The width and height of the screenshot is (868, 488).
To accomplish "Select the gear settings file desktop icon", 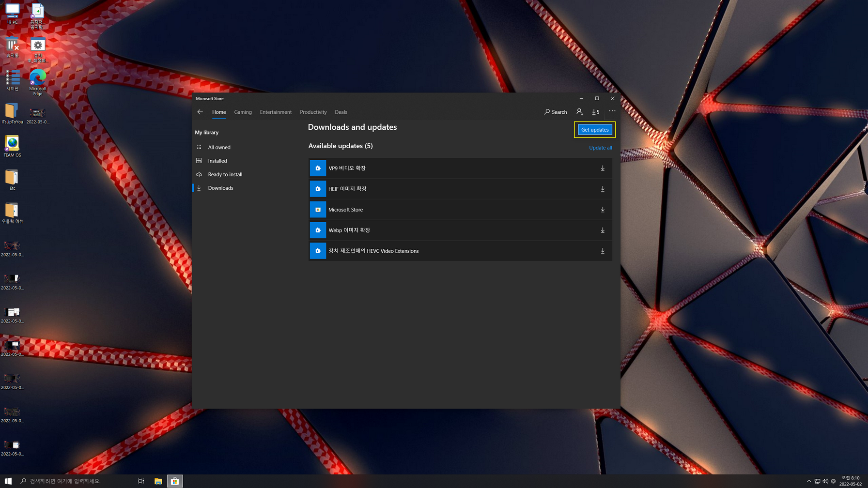I will click(x=38, y=50).
